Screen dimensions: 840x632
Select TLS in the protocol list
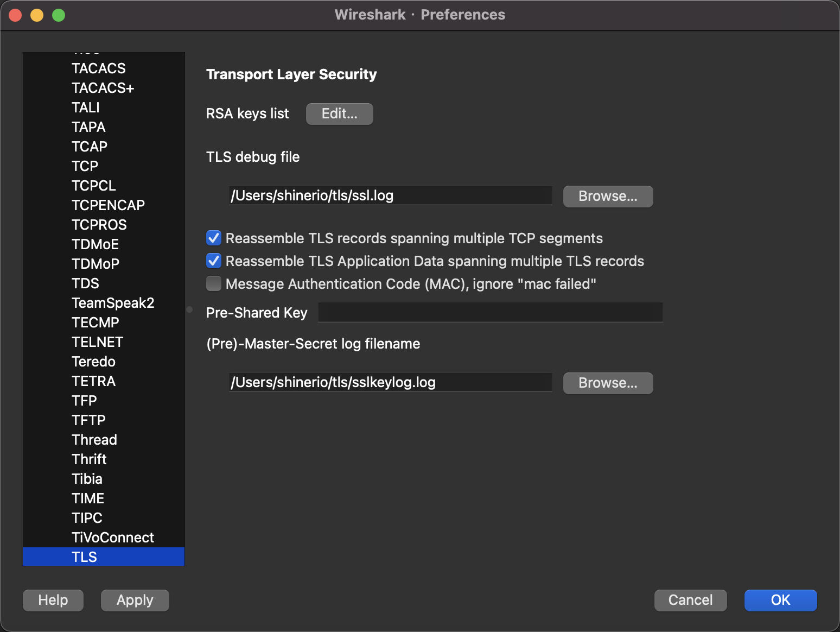tap(85, 557)
